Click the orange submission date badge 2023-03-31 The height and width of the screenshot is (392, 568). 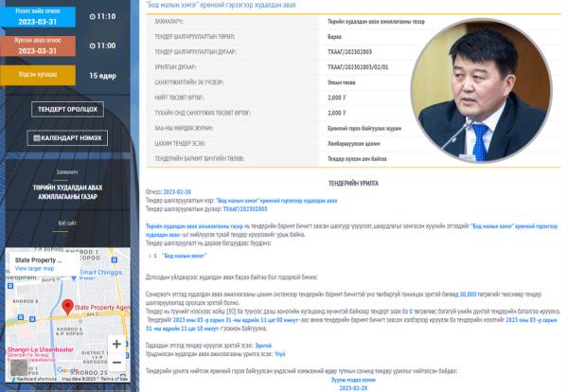click(x=38, y=46)
